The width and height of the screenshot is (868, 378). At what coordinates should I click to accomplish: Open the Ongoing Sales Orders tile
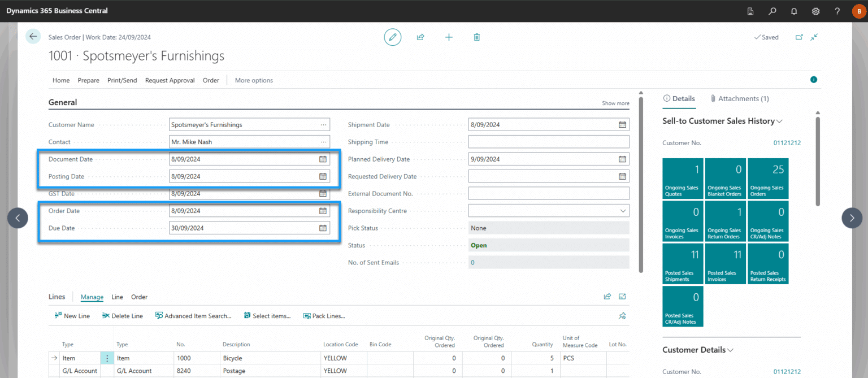[x=767, y=179]
